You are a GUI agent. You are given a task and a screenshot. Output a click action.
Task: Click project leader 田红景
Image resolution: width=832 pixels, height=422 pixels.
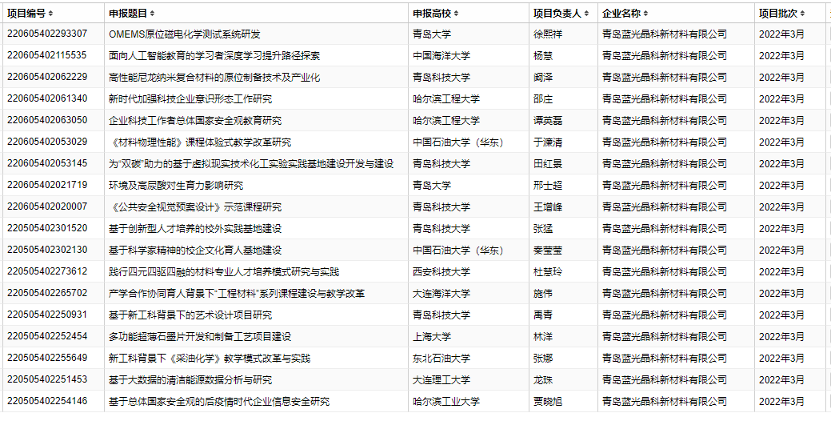pyautogui.click(x=548, y=163)
